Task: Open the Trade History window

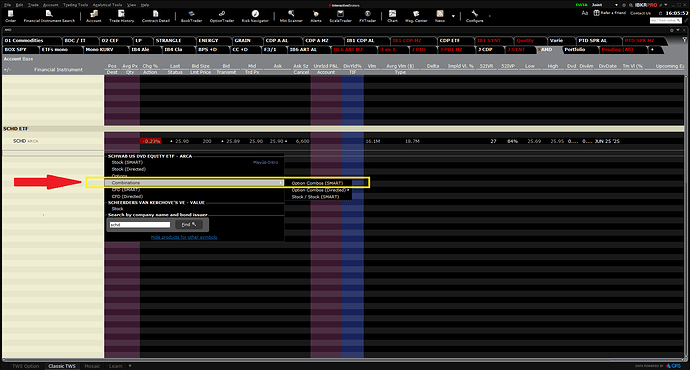Action: [121, 16]
